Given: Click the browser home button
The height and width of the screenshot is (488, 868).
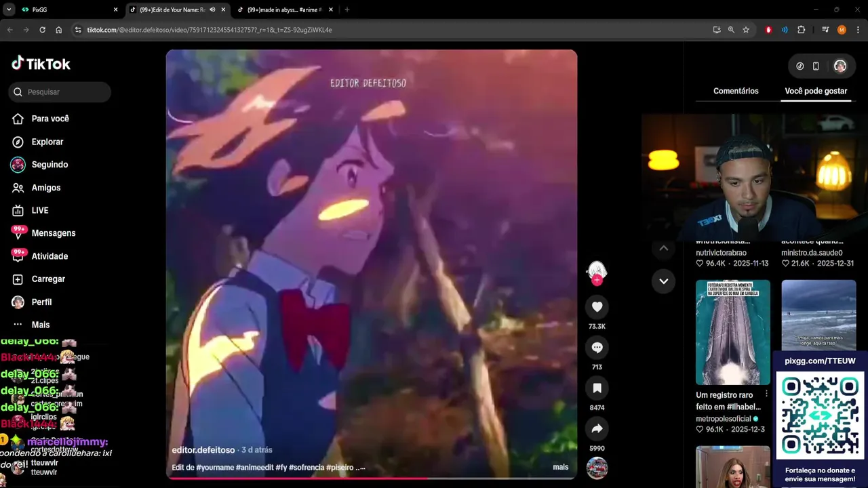Looking at the screenshot, I should [x=59, y=30].
